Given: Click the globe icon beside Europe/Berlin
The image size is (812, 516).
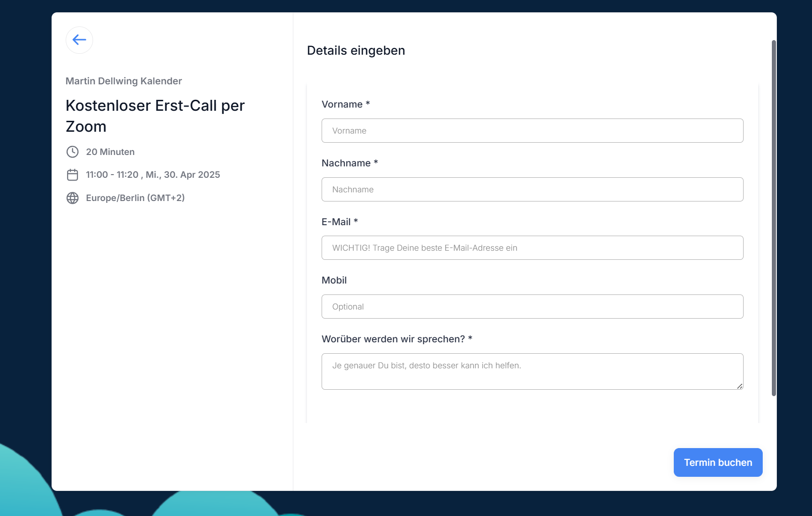Looking at the screenshot, I should click(x=73, y=198).
